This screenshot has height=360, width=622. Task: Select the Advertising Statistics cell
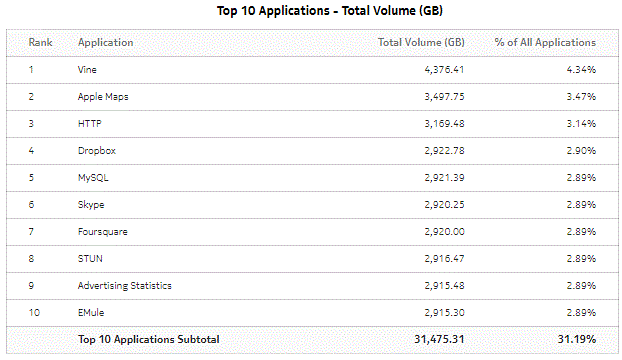pos(125,286)
